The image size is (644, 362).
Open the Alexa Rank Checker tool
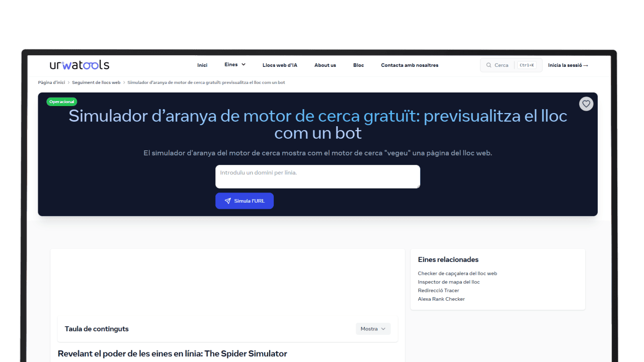(441, 299)
